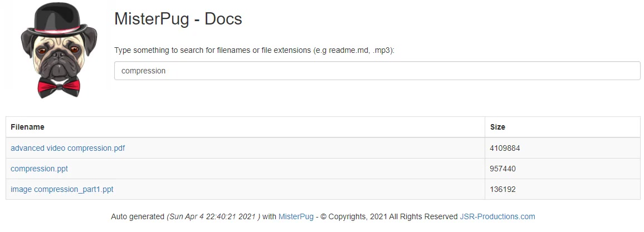Click the 'Auto generated' footer text
The height and width of the screenshot is (232, 644).
click(138, 216)
